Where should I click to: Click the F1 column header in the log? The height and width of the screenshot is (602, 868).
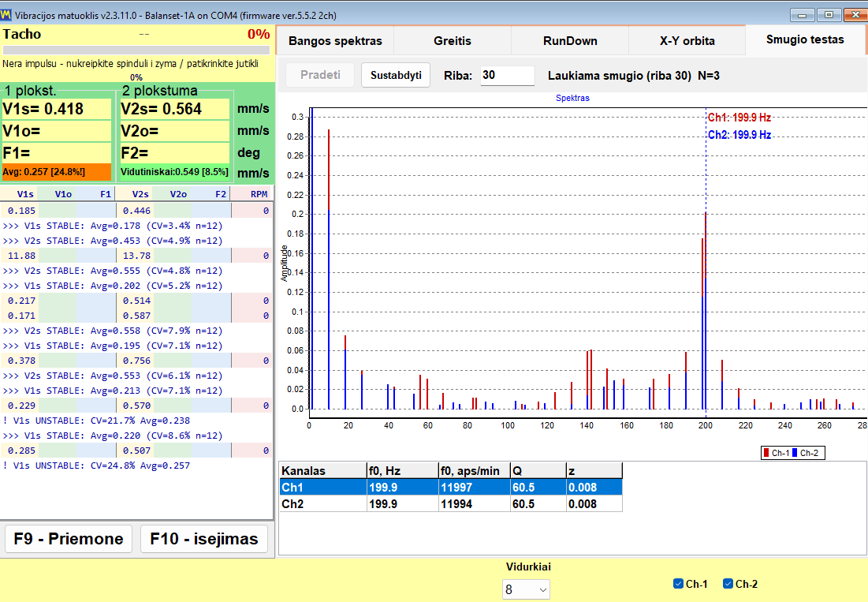(x=96, y=194)
